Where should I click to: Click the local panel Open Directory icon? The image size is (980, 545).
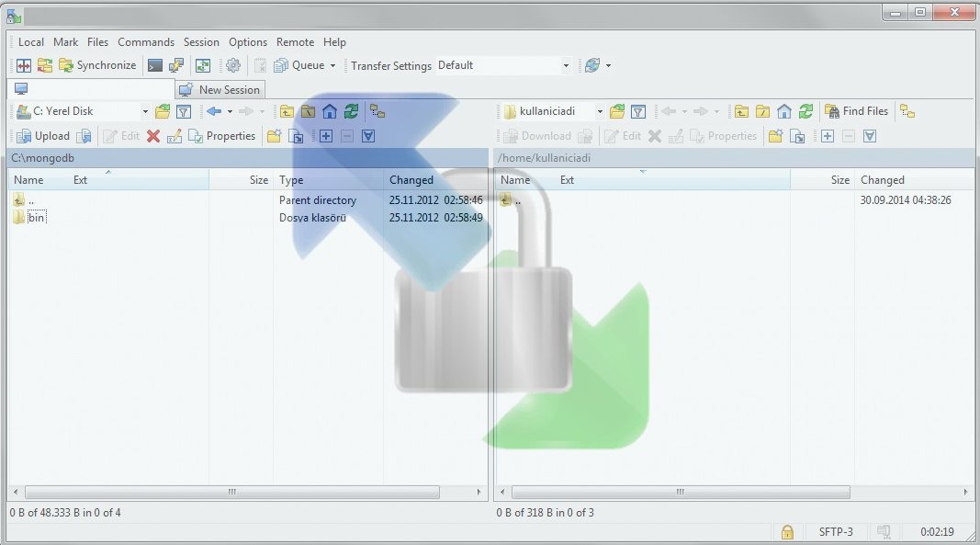(163, 111)
